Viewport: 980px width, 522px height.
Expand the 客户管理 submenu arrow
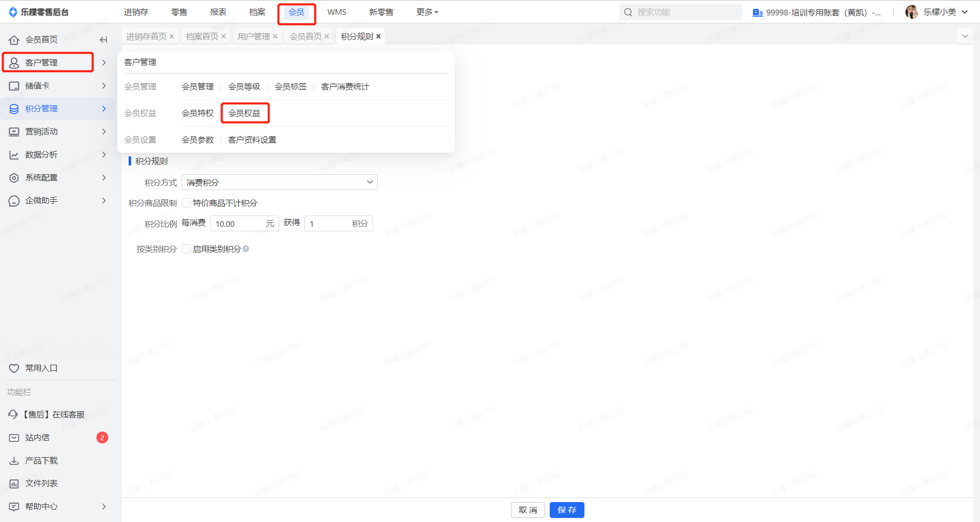[x=104, y=62]
